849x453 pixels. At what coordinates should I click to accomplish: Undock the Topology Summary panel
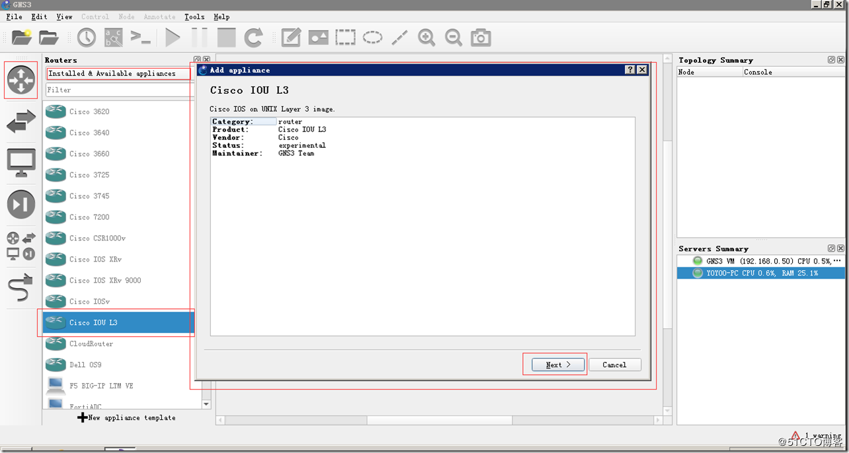831,60
